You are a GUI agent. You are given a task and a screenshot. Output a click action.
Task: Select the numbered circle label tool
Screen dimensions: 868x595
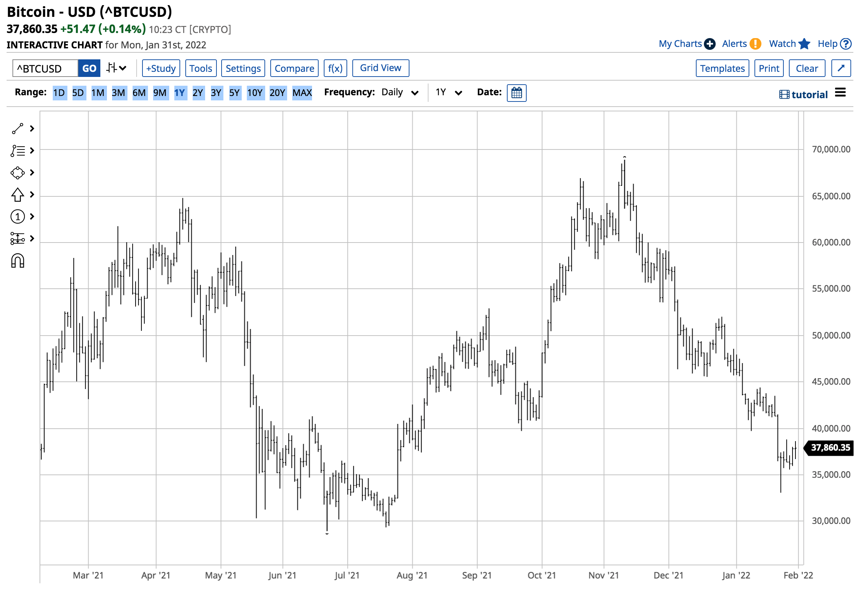tap(18, 217)
